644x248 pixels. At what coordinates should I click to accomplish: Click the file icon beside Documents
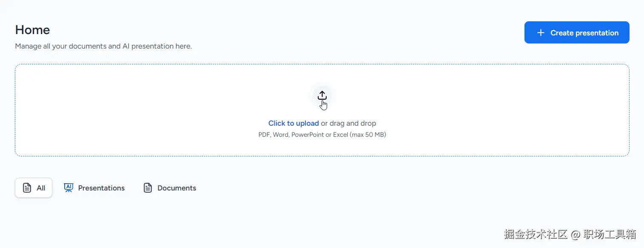coord(148,188)
